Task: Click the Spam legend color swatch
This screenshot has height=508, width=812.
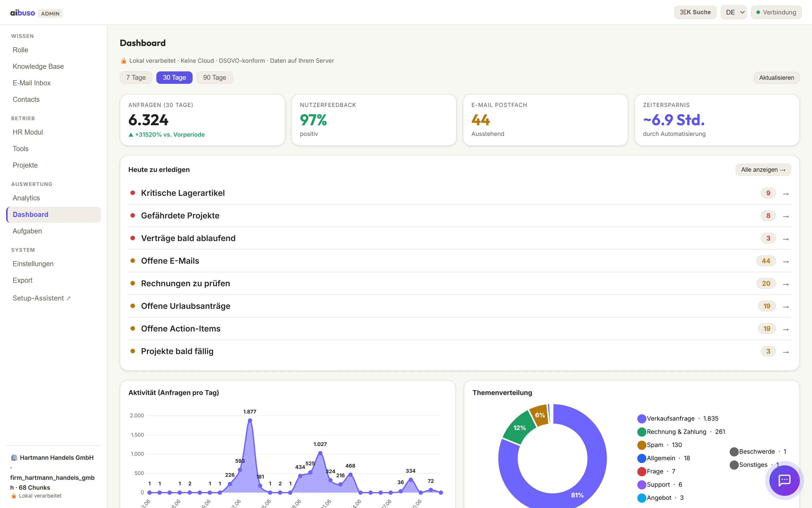Action: [x=641, y=445]
